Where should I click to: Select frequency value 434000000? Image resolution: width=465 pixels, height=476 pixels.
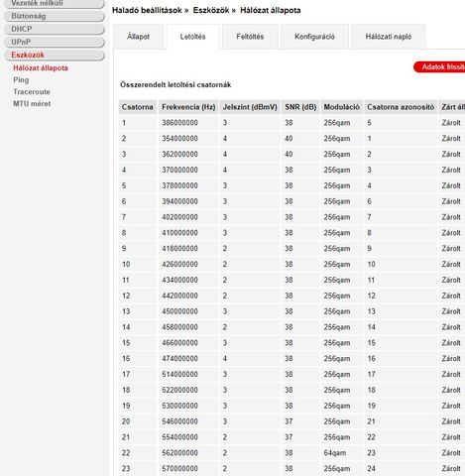179,280
